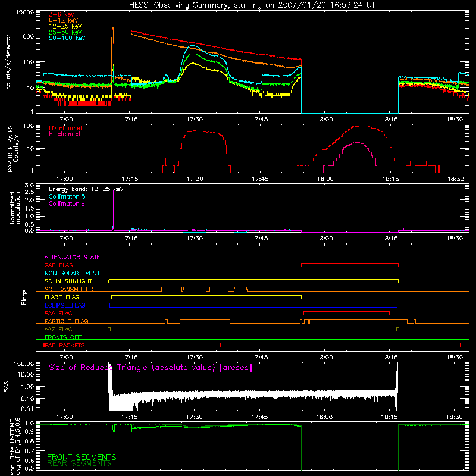
Task: Click the PARTICLE RATES axis label
Action: pos(10,149)
